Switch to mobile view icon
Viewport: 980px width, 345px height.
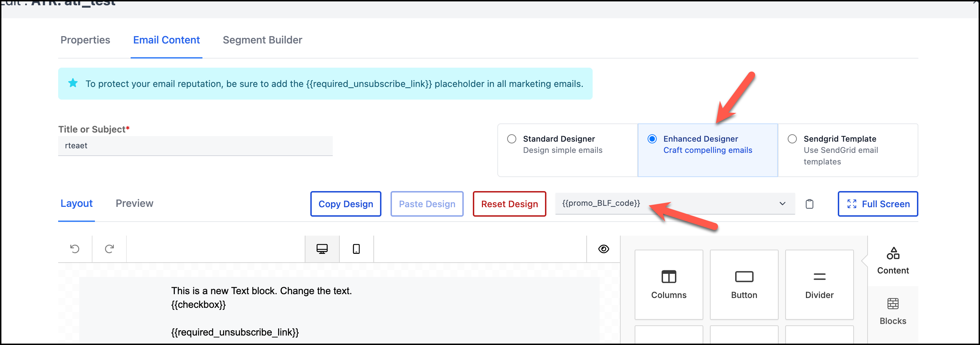coord(356,249)
